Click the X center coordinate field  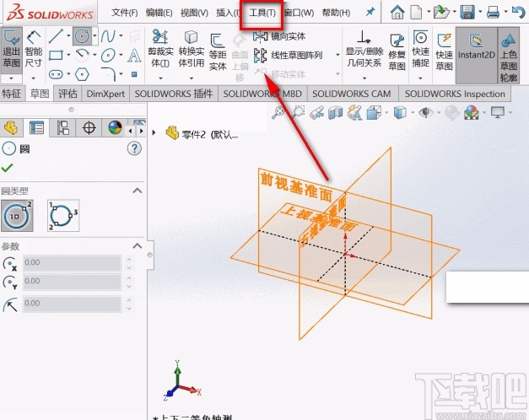coord(76,263)
